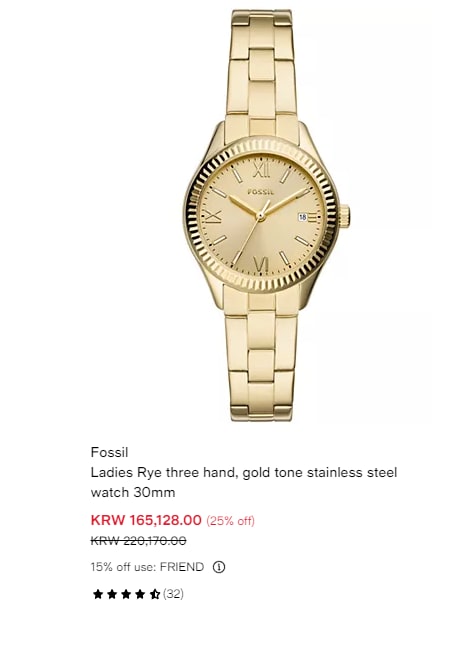Click the center of the gold watch dial
This screenshot has width=454, height=648.
(x=260, y=216)
